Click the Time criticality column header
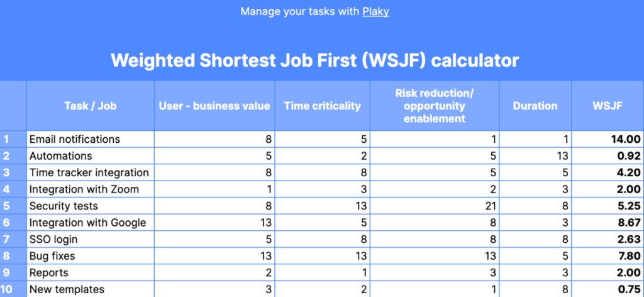This screenshot has width=644, height=297. [323, 106]
